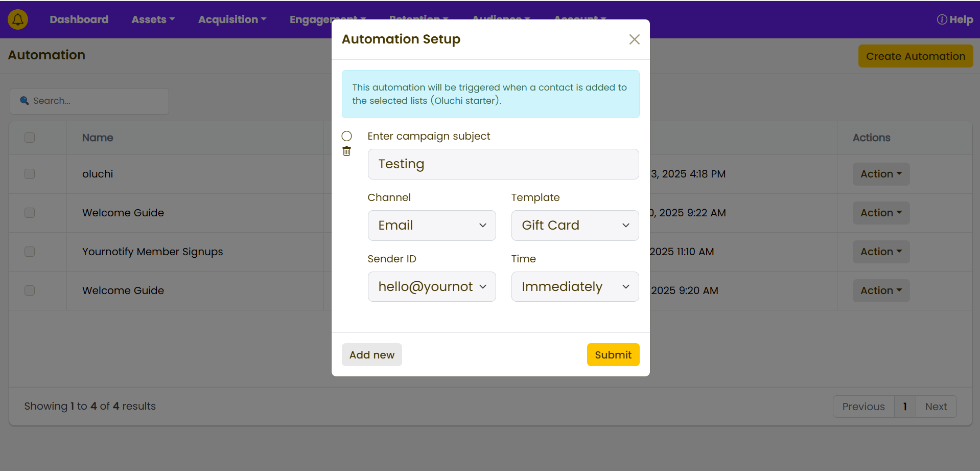This screenshot has width=980, height=471.
Task: Expand the Template dropdown showing Gift Card
Action: coord(574,226)
